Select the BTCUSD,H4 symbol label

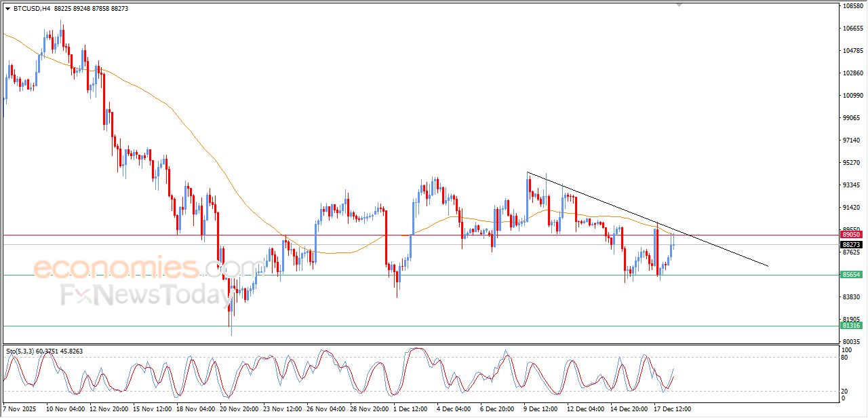click(x=31, y=9)
